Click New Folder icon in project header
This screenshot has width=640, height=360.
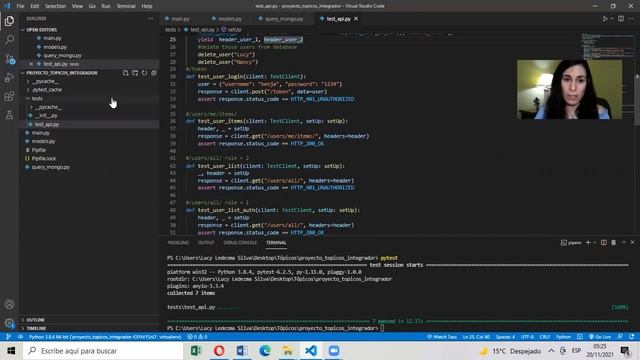pos(135,73)
